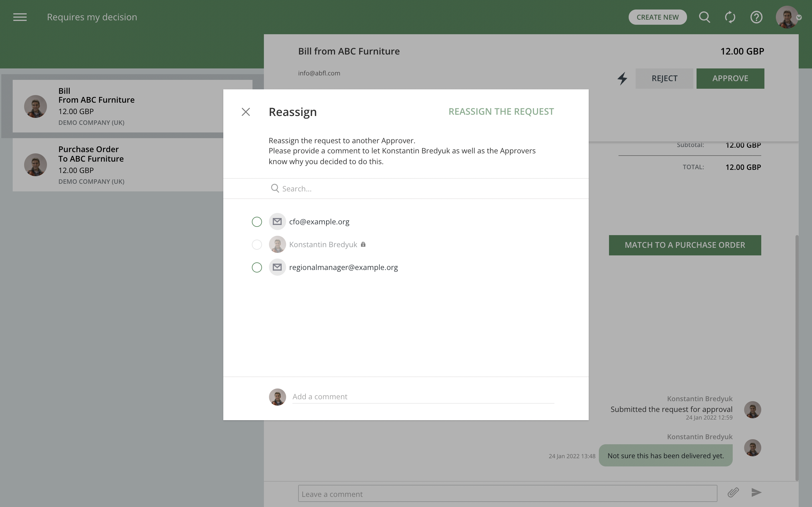Open the navigation hamburger menu

click(20, 17)
